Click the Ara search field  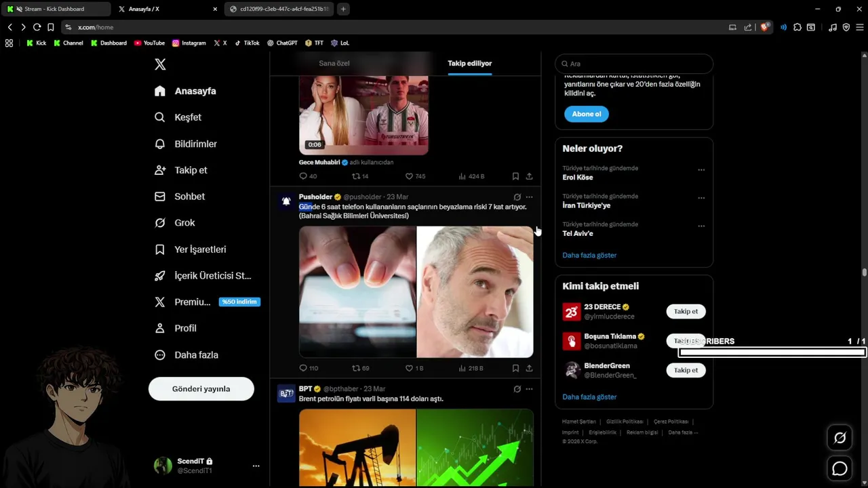(x=634, y=64)
